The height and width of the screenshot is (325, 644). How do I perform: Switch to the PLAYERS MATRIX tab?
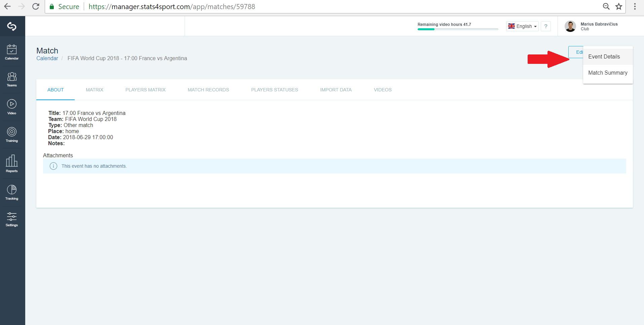(x=146, y=90)
